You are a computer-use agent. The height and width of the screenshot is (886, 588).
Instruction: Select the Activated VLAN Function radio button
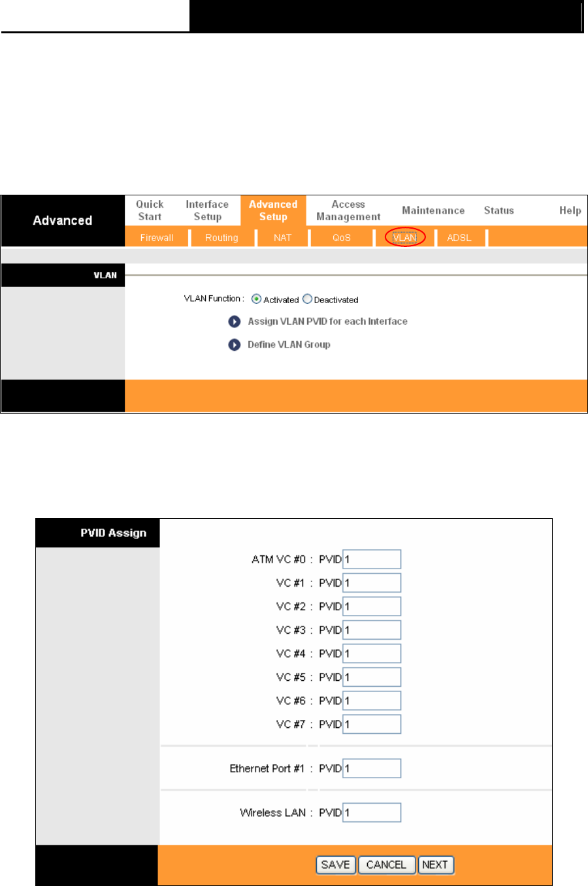point(256,299)
